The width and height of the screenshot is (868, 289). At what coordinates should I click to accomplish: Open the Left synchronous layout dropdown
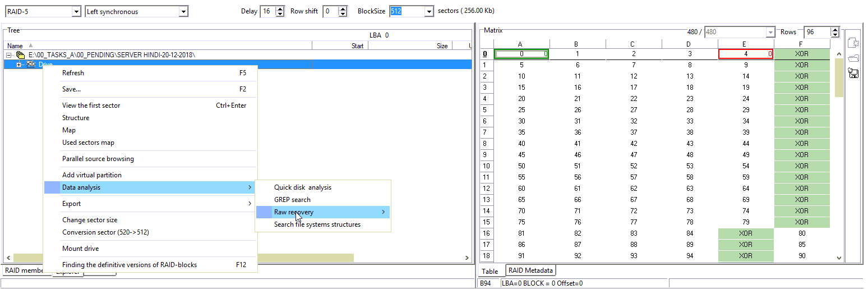tap(183, 12)
